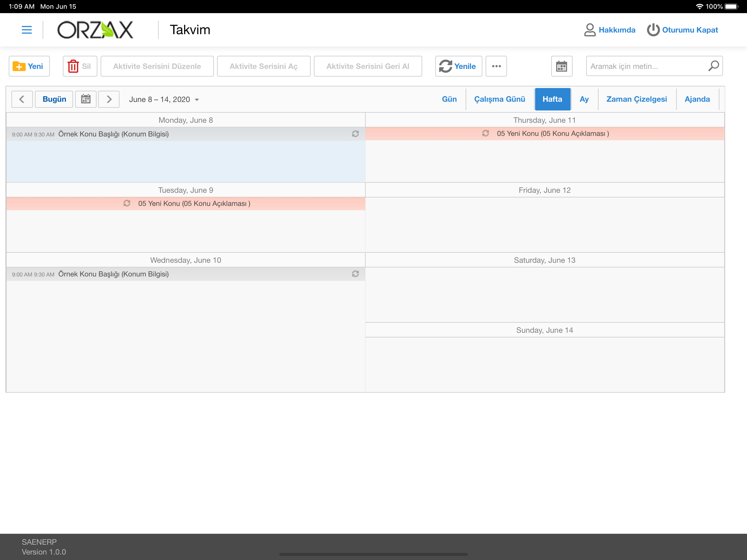The width and height of the screenshot is (747, 560).
Task: Click Aktivite Serisini Aç
Action: (x=263, y=66)
